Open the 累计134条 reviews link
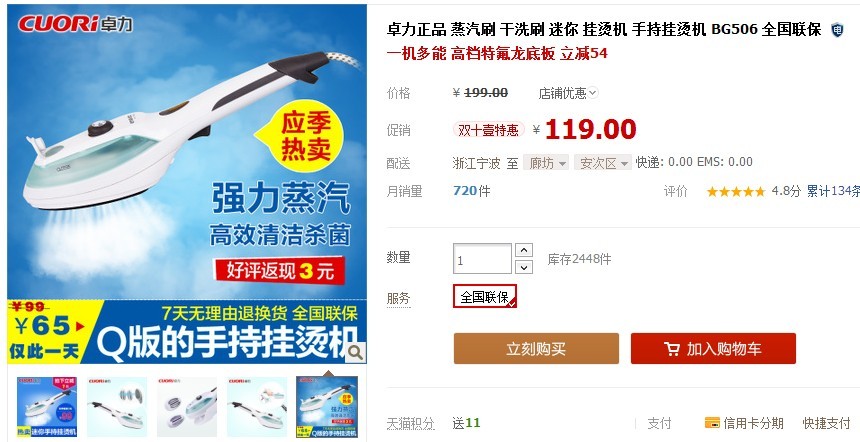The width and height of the screenshot is (860, 442). [833, 191]
